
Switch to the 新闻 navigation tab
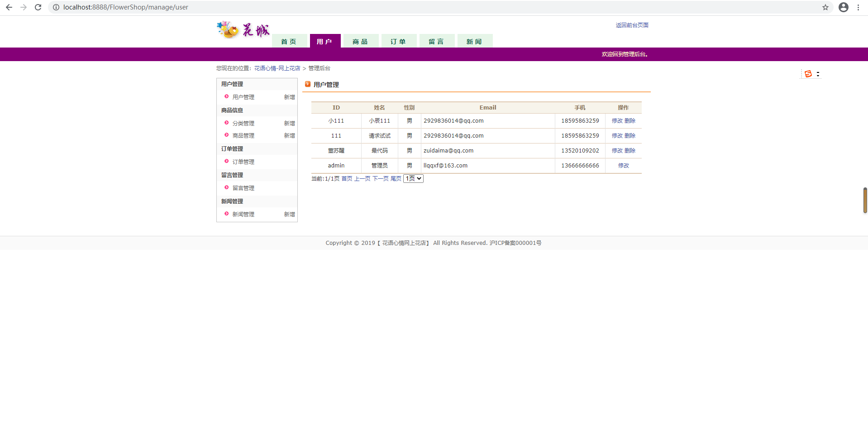[475, 41]
